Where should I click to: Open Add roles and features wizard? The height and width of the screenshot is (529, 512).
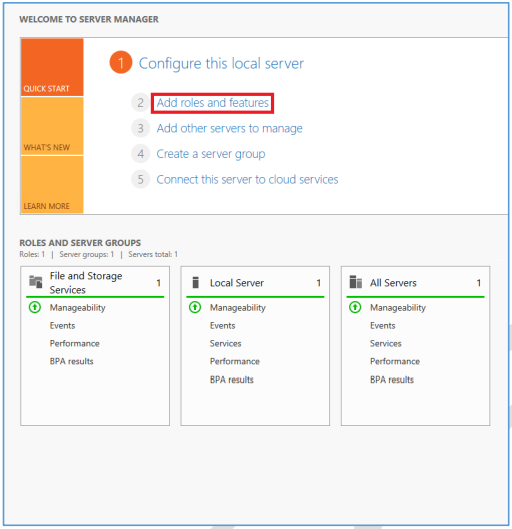[212, 103]
